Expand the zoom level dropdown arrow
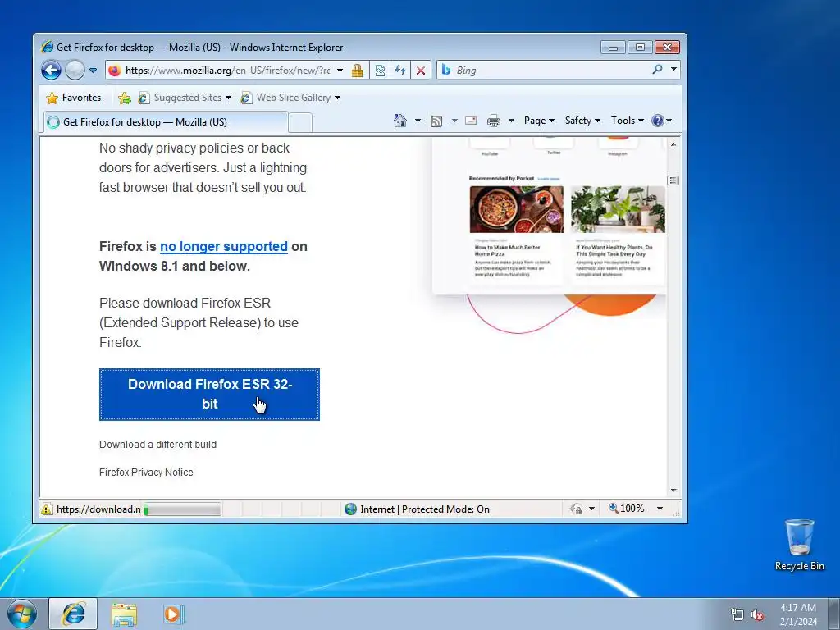The image size is (840, 630). tap(660, 509)
